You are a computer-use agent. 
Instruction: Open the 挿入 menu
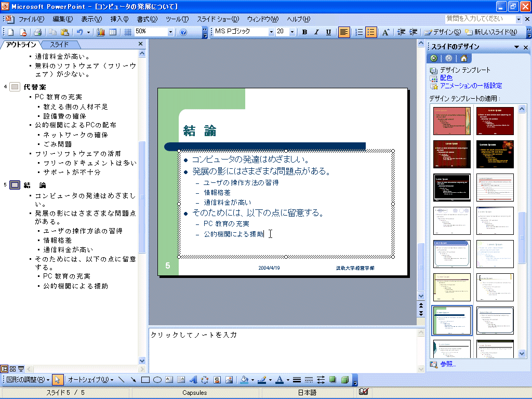click(x=119, y=19)
